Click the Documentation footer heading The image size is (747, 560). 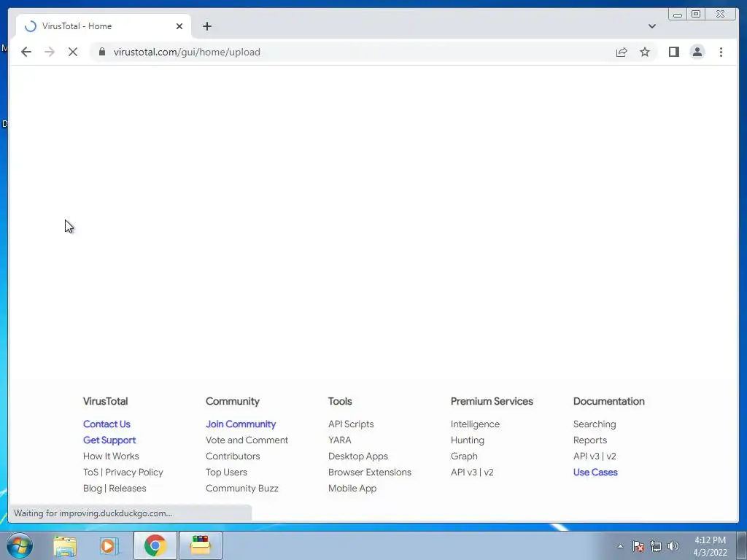pyautogui.click(x=609, y=402)
